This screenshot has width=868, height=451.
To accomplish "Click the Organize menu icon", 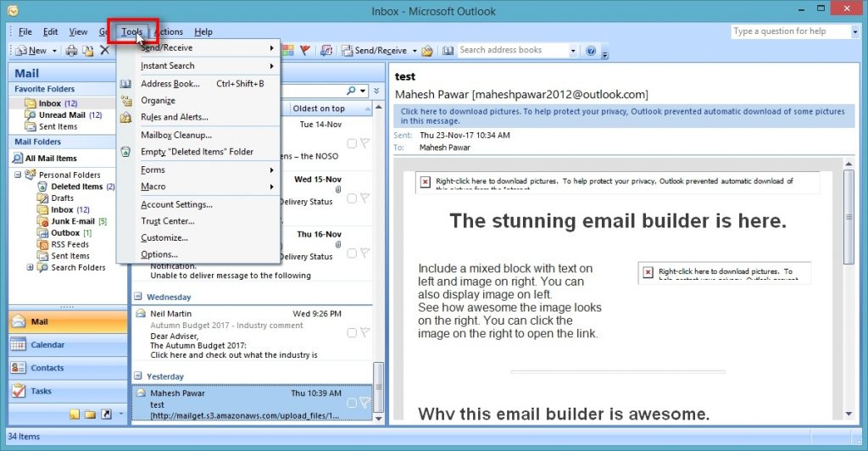I will pos(126,101).
